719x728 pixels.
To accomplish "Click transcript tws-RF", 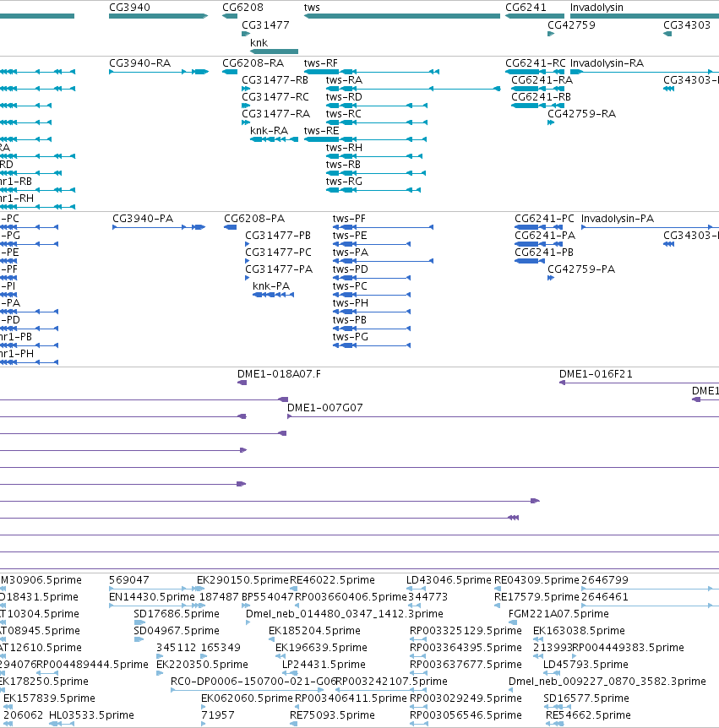I will point(372,72).
